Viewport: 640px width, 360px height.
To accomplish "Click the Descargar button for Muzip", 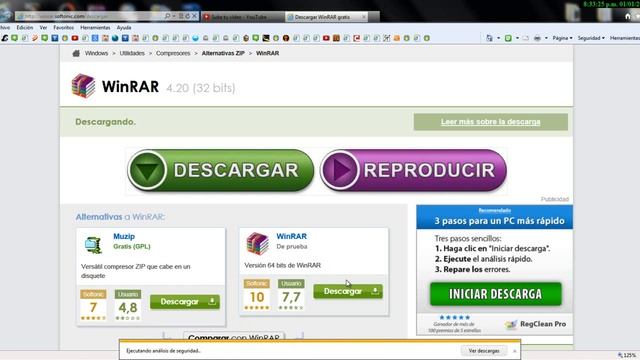I will (185, 302).
